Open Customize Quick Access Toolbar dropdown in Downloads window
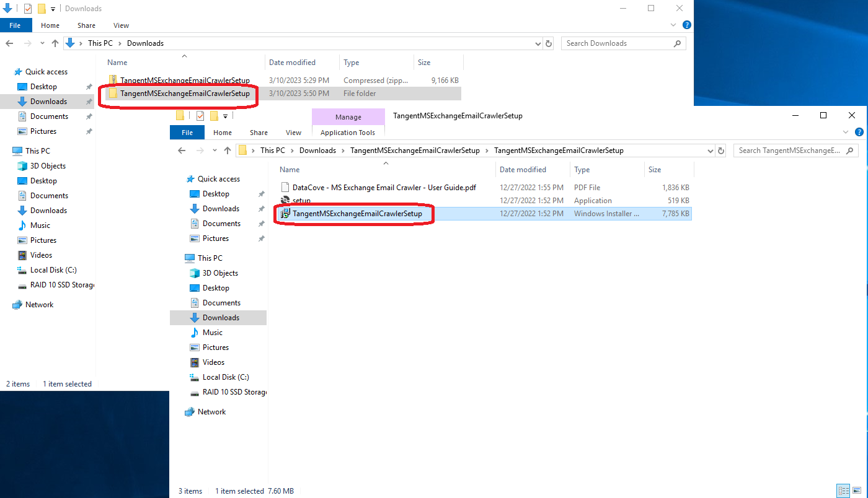Screen dimensions: 868x498 coord(53,9)
